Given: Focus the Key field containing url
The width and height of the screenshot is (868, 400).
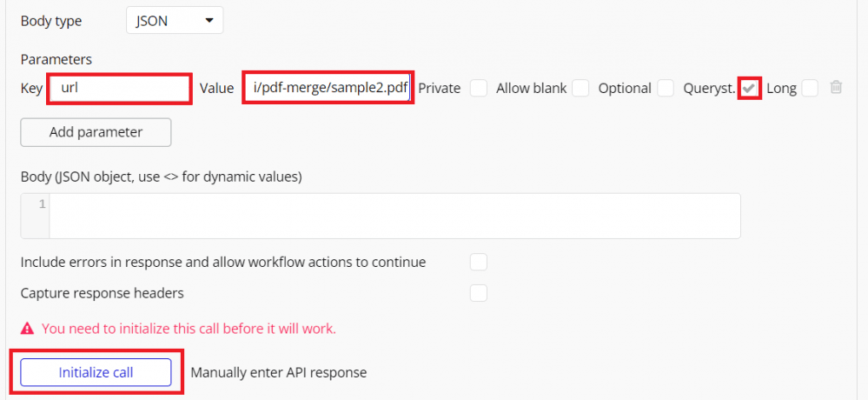Looking at the screenshot, I should (x=119, y=89).
